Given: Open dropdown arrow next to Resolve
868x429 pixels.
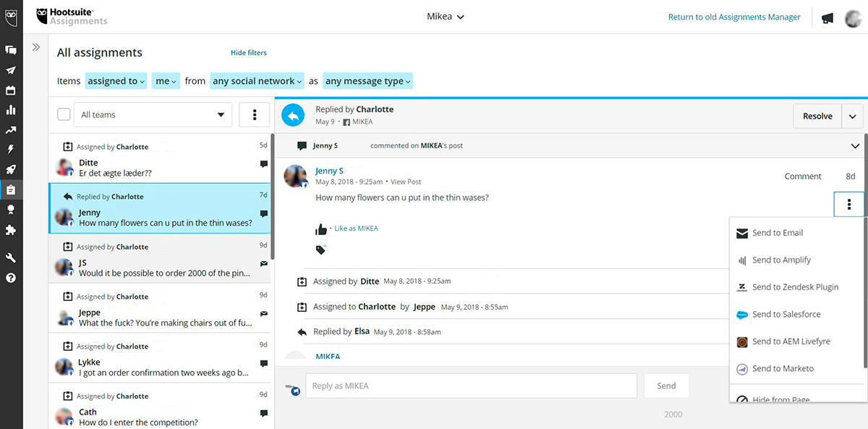Looking at the screenshot, I should click(853, 116).
